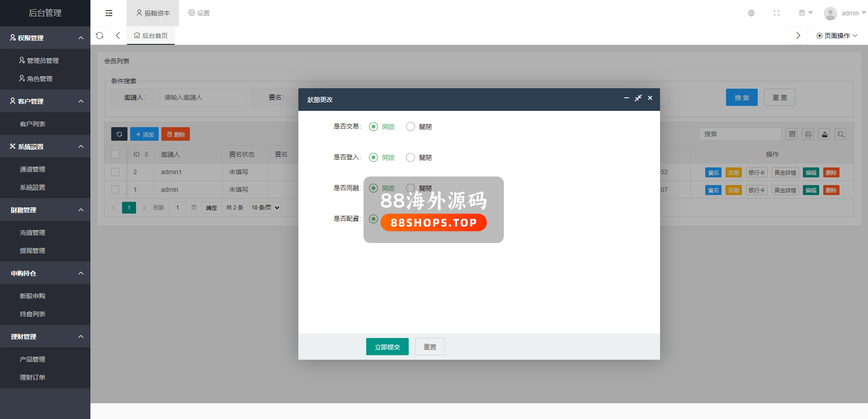The image size is (868, 419).
Task: Select 關閉 for 是否交易
Action: (410, 127)
